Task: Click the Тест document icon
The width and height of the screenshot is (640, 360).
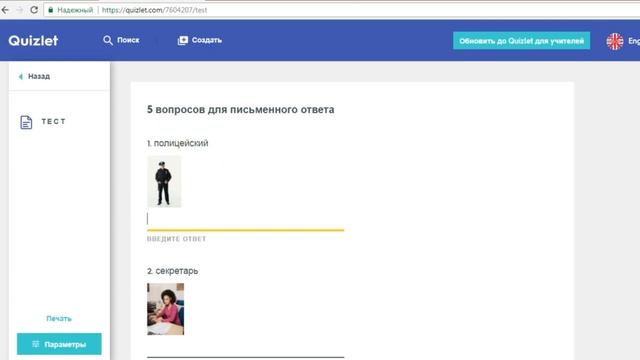Action: tap(26, 122)
